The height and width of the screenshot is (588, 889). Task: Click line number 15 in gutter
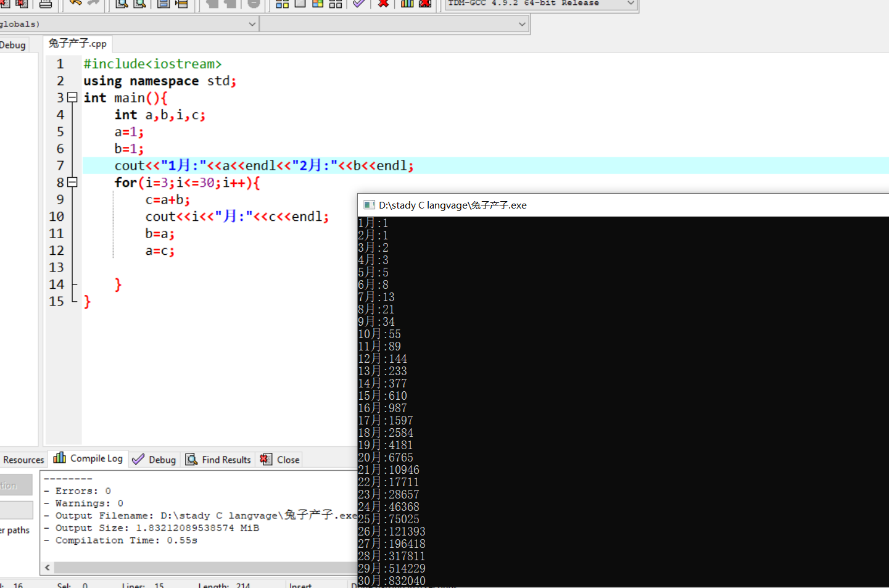pyautogui.click(x=57, y=301)
